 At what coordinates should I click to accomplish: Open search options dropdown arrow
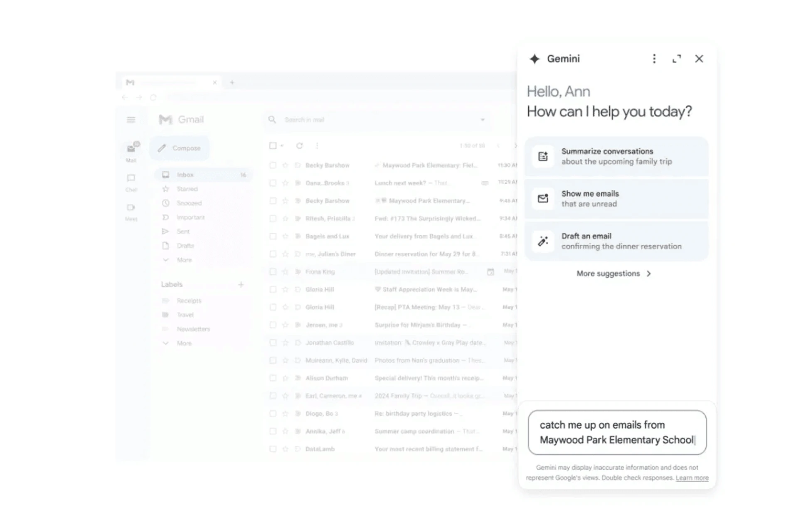pos(483,120)
